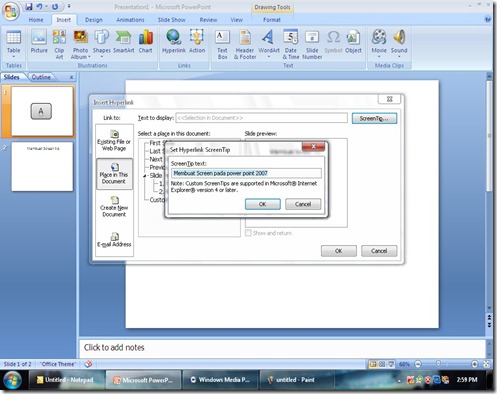The image size is (497, 394).
Task: Click OK in Set Hyperlink ScreenTip dialog
Action: click(x=263, y=204)
